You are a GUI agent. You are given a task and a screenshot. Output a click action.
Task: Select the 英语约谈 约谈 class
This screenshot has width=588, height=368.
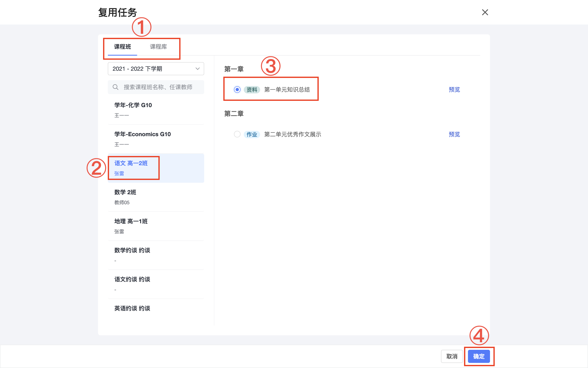pyautogui.click(x=156, y=309)
